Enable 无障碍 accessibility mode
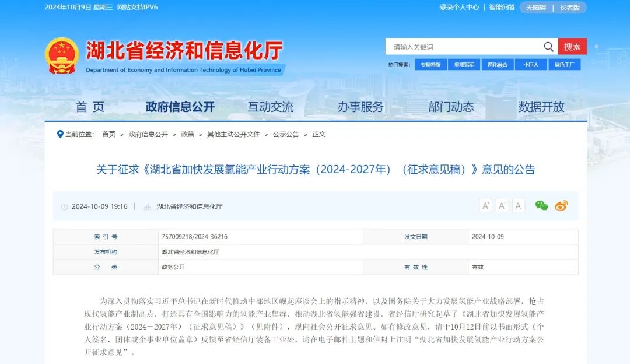 click(536, 8)
